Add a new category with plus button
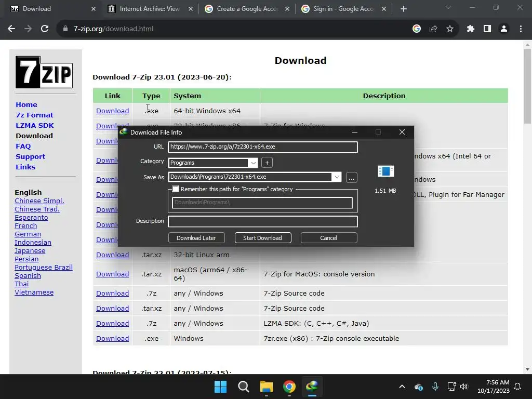 click(267, 163)
